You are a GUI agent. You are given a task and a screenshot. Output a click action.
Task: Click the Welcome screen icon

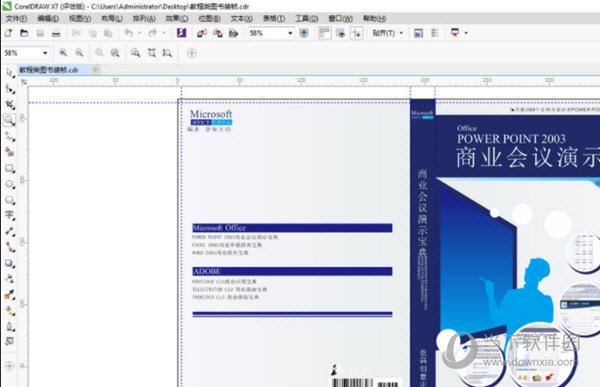[x=419, y=33]
